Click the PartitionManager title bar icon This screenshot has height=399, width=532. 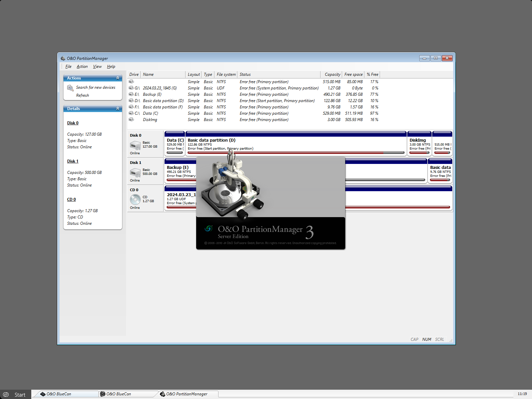(63, 58)
